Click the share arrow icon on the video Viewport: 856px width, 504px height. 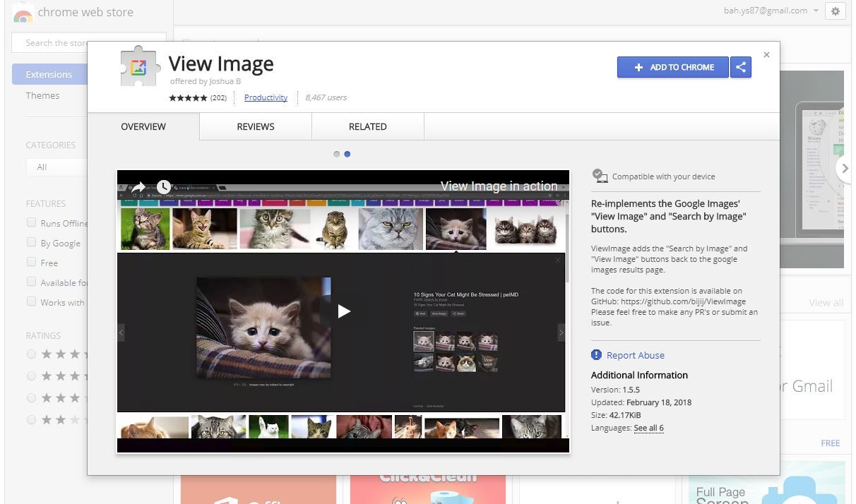pyautogui.click(x=138, y=186)
